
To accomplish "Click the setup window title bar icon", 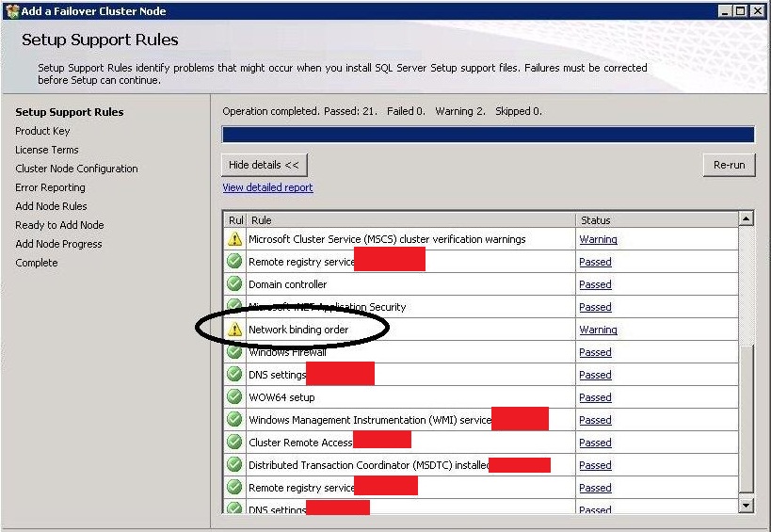I will point(12,10).
